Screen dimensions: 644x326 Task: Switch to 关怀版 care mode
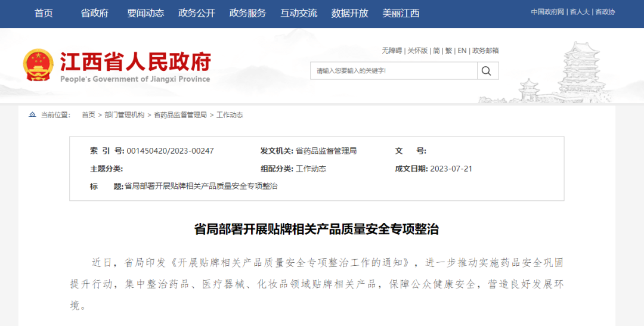tap(417, 51)
